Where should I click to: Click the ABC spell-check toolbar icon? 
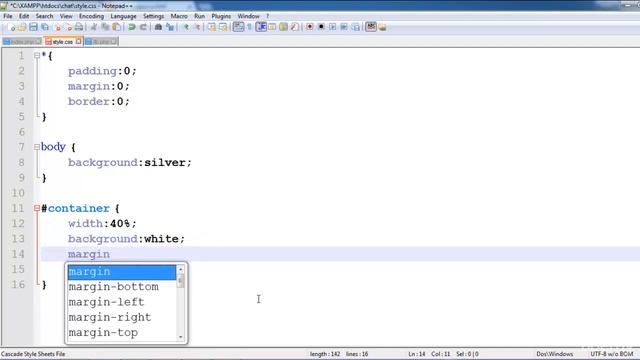tap(371, 27)
